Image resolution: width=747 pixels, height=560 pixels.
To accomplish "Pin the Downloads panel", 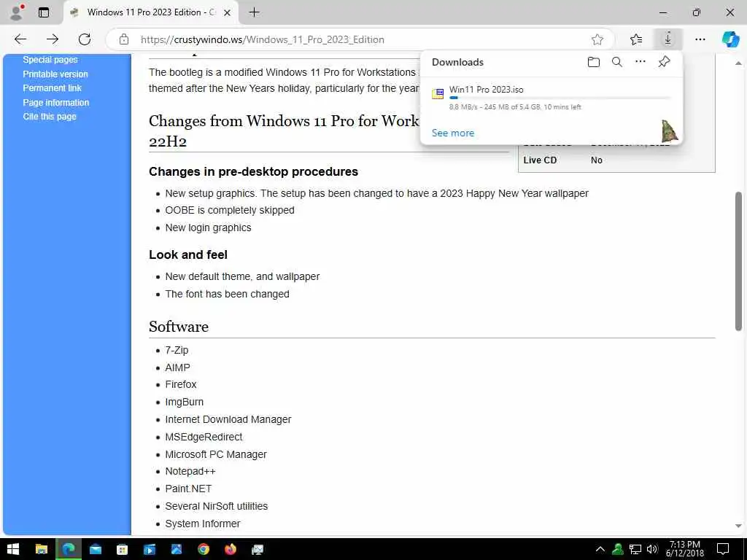I will [x=664, y=62].
